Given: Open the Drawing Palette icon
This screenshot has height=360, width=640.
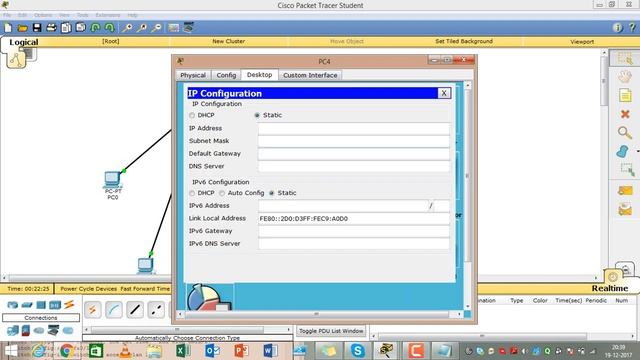Looking at the screenshot, I should click(173, 28).
